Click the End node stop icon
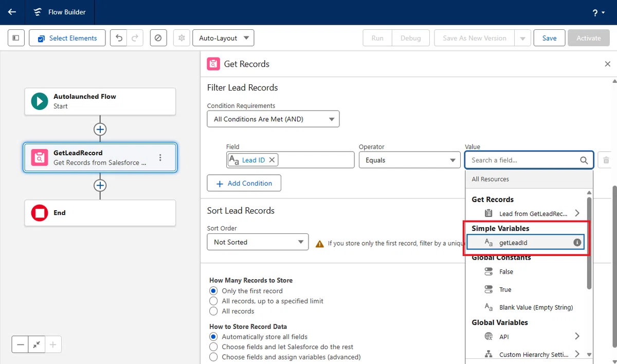Screen dimensions: 617x364 click(40, 213)
